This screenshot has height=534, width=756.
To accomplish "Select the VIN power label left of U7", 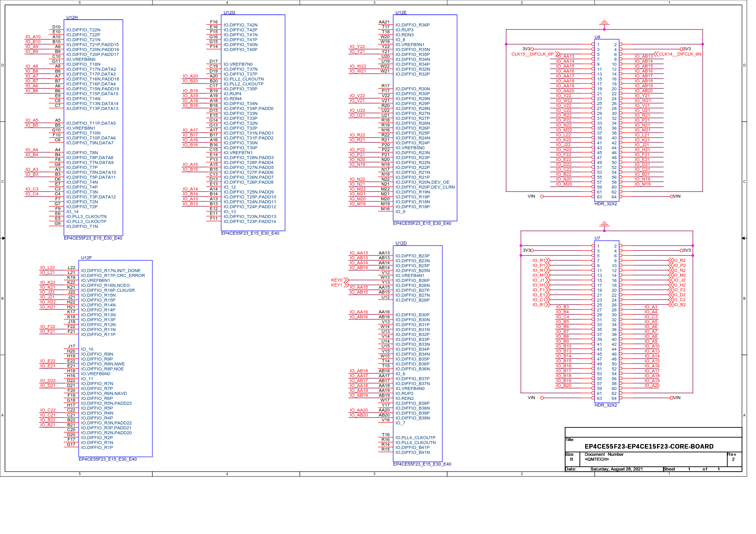I will point(531,398).
